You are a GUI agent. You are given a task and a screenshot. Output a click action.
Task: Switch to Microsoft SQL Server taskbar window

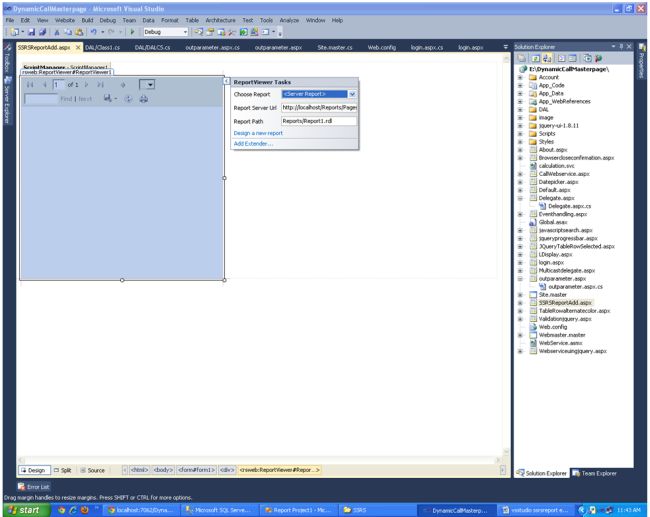click(219, 510)
